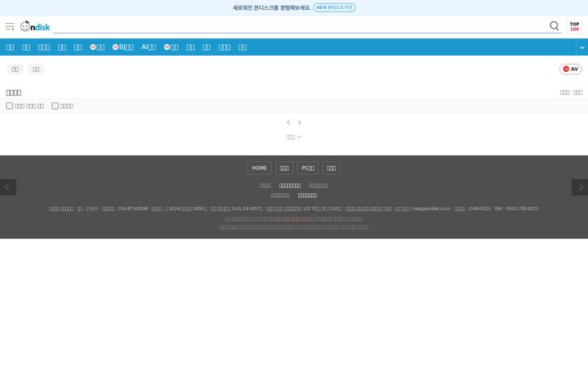Focus the search input field in header
Screen dimensions: 588x368
[x=300, y=26]
